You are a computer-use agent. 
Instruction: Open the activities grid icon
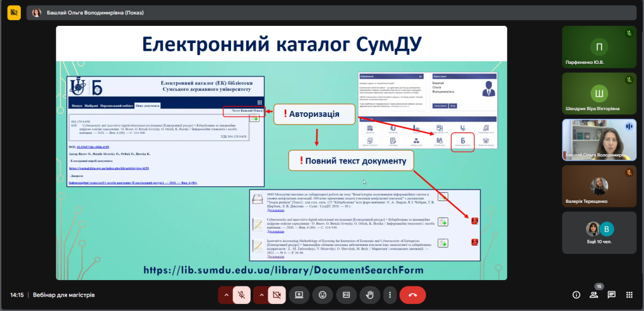(629, 295)
